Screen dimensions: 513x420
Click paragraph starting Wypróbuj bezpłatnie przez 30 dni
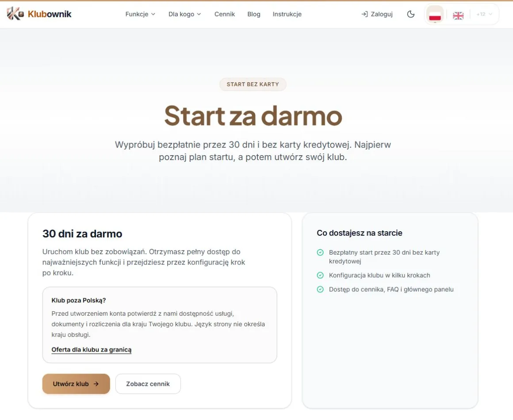(x=253, y=151)
